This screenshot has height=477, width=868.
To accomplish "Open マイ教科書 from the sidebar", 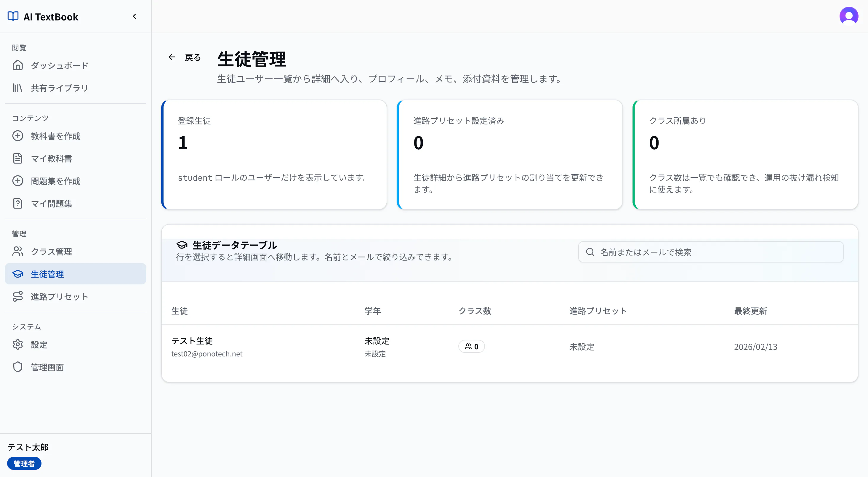I will tap(76, 159).
